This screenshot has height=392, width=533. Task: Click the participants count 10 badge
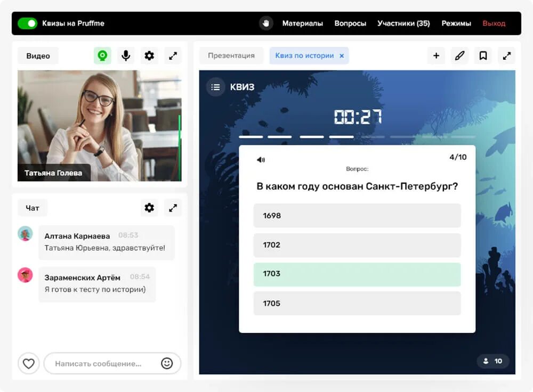492,361
